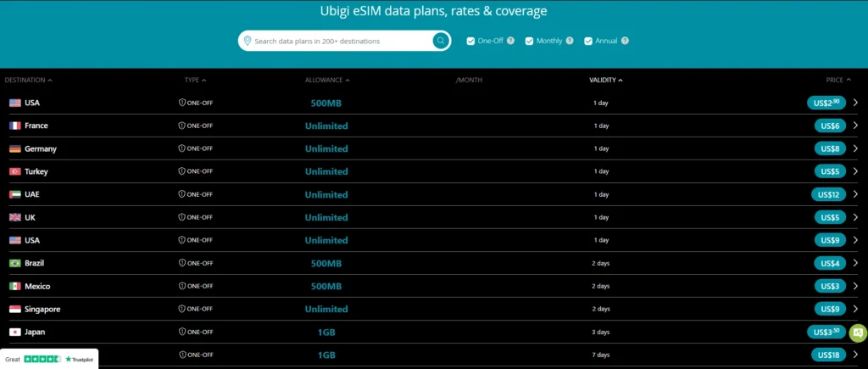This screenshot has height=369, width=868.
Task: Click the Brazil flag icon
Action: [x=15, y=263]
